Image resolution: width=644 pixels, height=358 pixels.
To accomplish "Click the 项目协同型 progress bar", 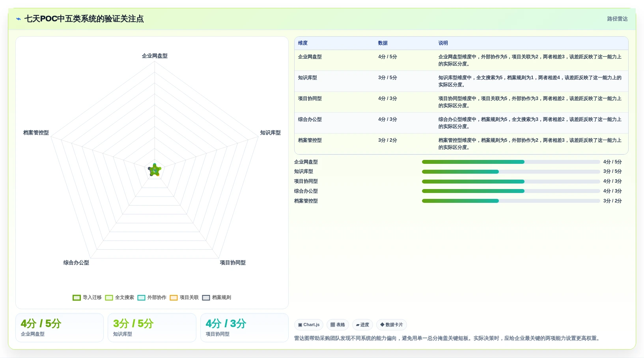I will [x=511, y=182].
